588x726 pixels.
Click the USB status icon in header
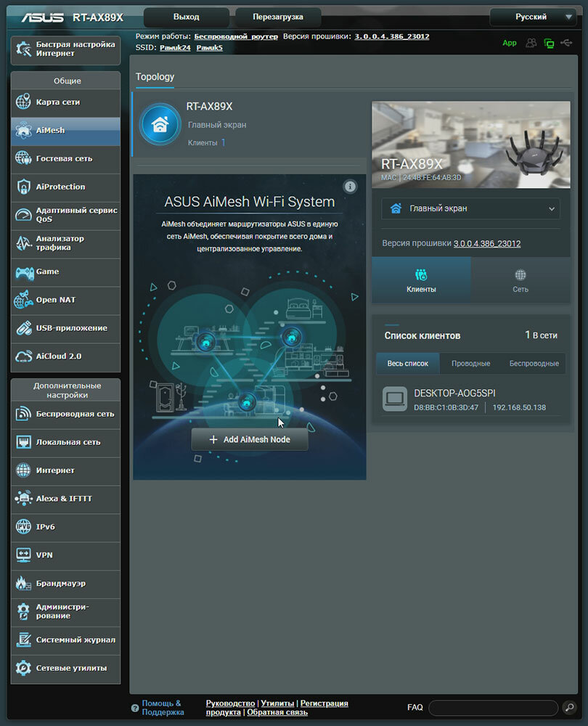pos(566,43)
